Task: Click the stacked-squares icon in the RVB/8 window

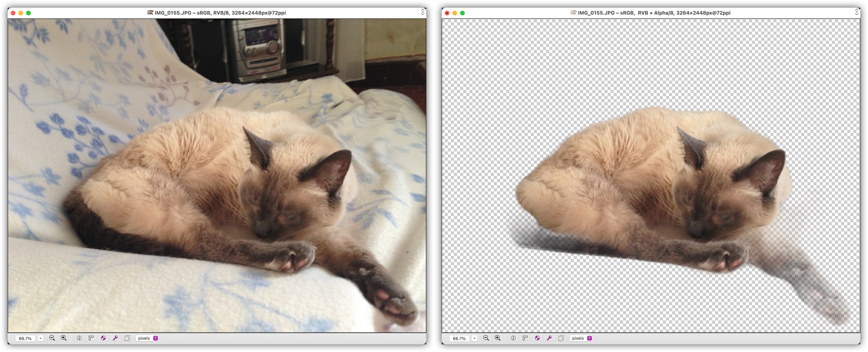Action: 127,338
